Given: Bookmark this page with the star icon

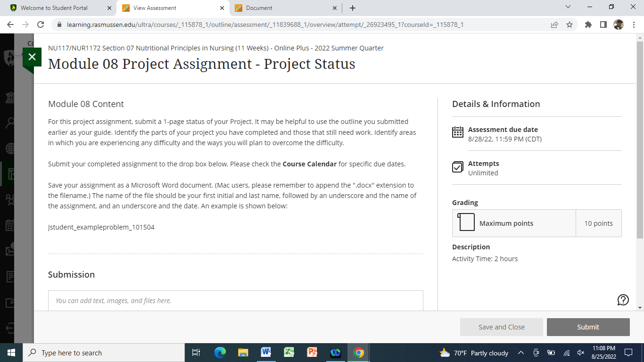Looking at the screenshot, I should tap(570, 25).
